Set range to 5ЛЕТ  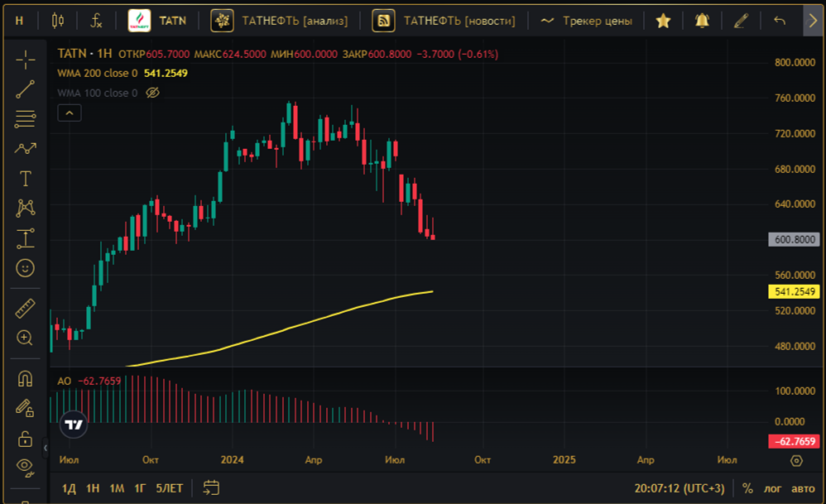169,488
